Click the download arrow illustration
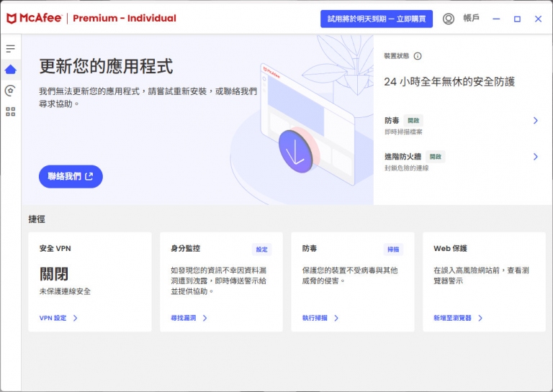The image size is (553, 392). pyautogui.click(x=295, y=152)
